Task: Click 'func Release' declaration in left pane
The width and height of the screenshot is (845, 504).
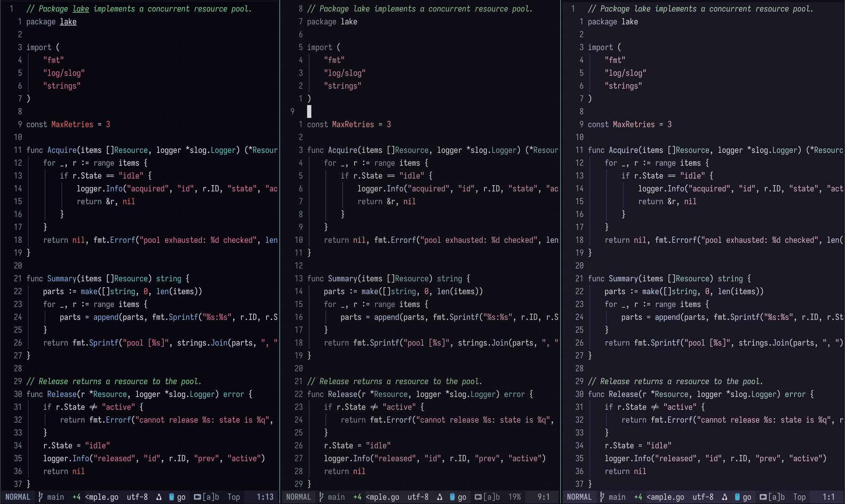Action: 52,394
